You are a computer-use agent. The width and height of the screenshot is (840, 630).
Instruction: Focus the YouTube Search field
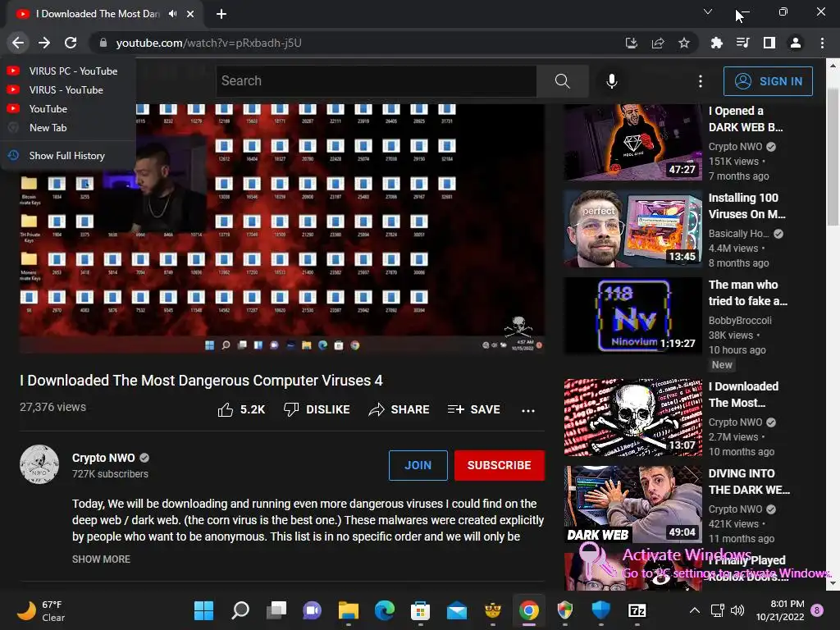click(377, 81)
